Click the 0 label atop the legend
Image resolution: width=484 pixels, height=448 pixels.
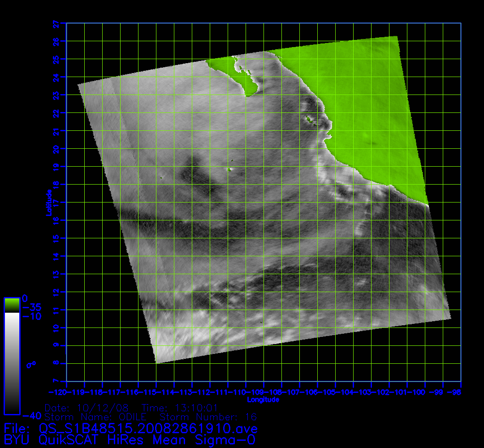pos(25,298)
